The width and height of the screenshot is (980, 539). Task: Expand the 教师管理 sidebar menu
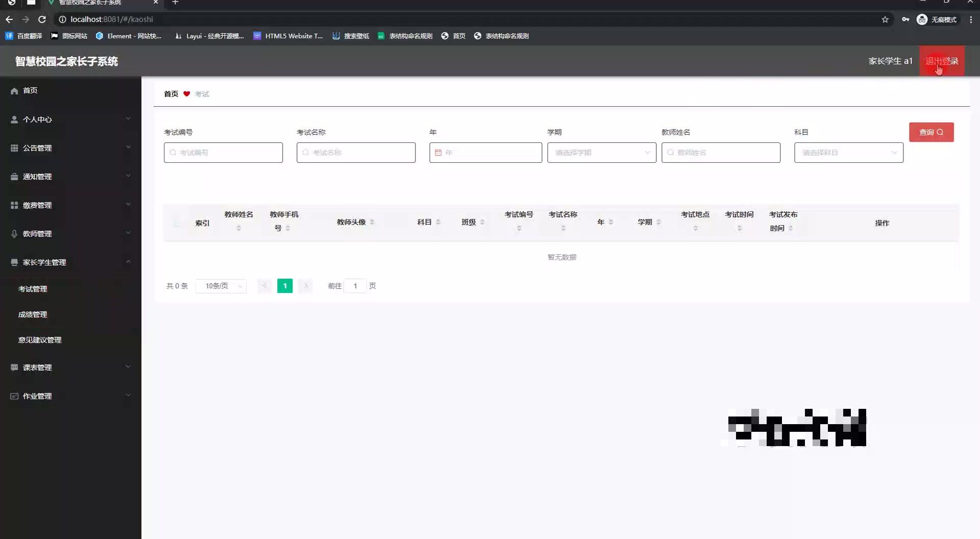[x=70, y=233]
